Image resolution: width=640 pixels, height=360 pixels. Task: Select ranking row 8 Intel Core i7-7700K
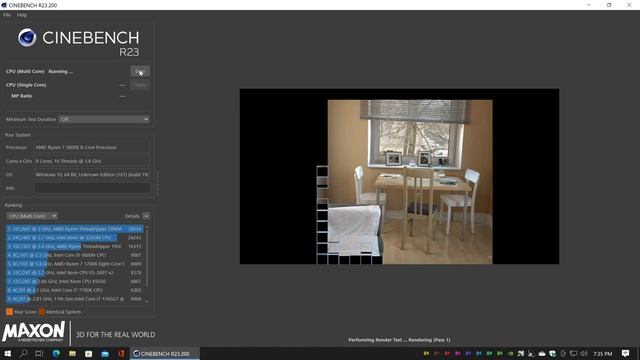coord(74,290)
